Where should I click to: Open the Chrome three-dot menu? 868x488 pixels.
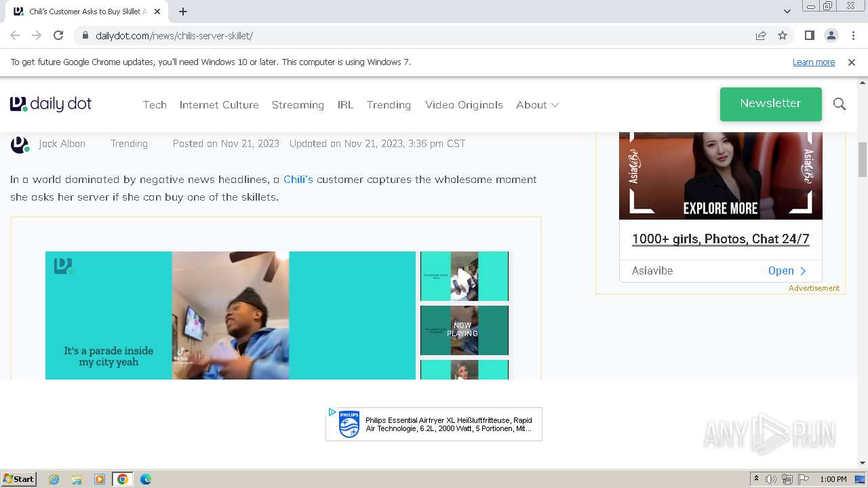pos(853,35)
